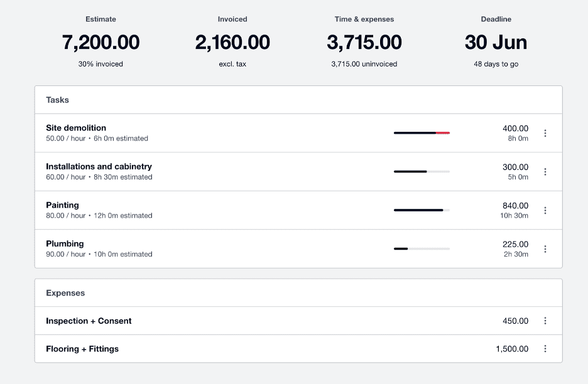This screenshot has width=588, height=384.
Task: Expand the Flooring + Fittings expense options
Action: click(545, 348)
